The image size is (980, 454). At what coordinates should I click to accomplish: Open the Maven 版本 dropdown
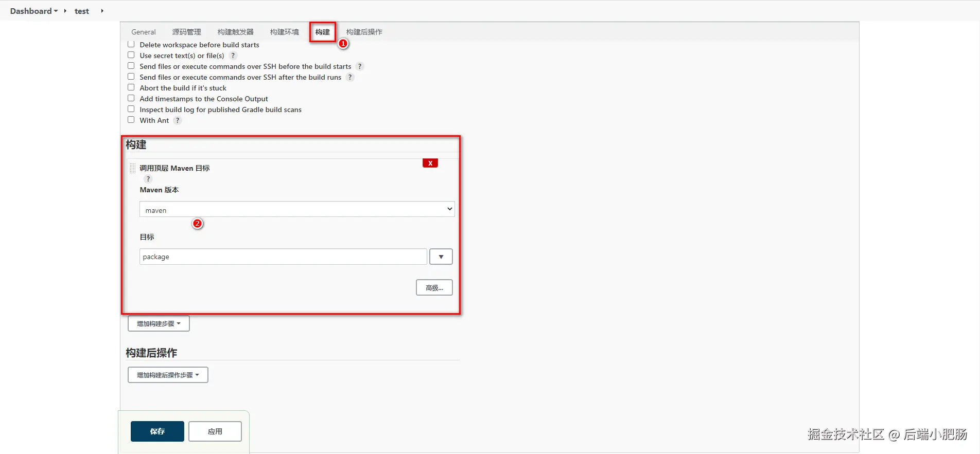click(x=297, y=209)
